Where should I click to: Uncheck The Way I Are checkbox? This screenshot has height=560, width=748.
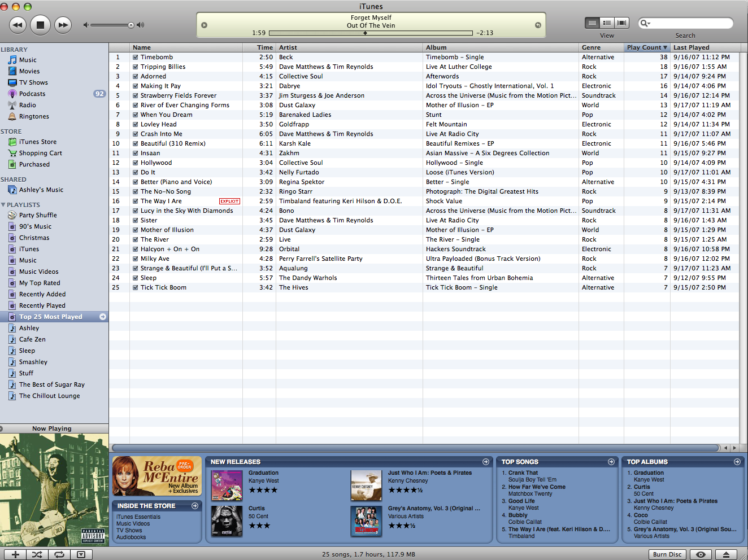[136, 201]
